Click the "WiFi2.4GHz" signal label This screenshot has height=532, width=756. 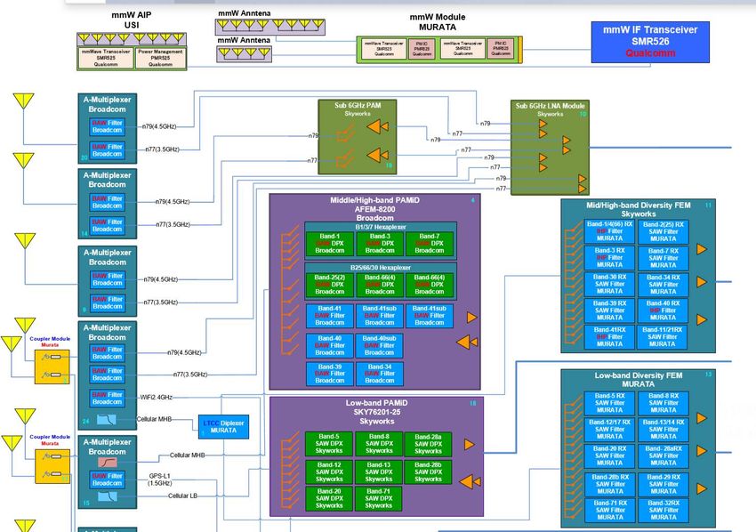click(157, 398)
